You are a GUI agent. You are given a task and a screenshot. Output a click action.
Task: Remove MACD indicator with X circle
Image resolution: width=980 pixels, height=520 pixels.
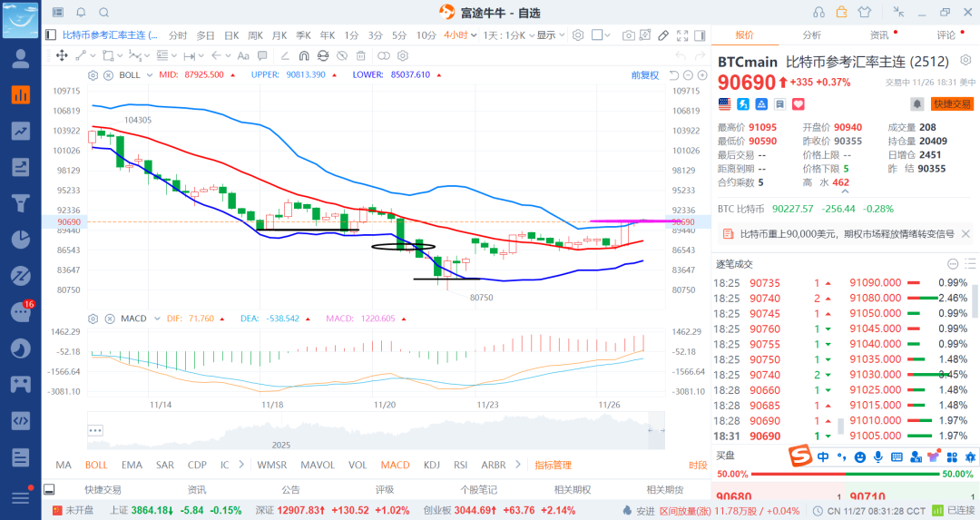(110, 319)
